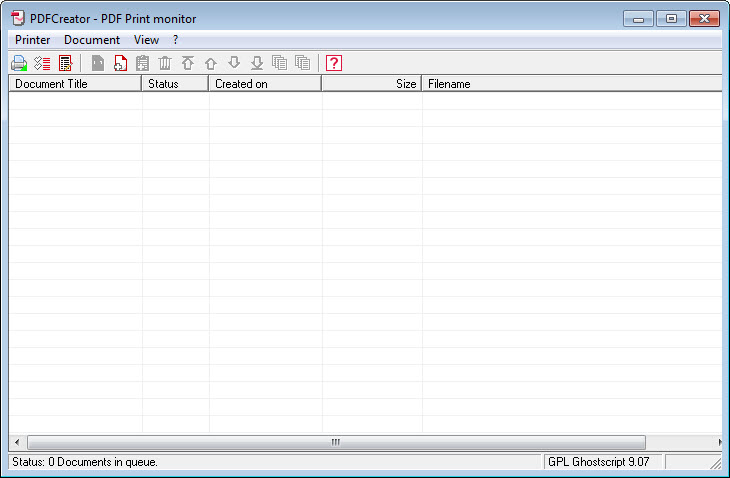The width and height of the screenshot is (730, 478).
Task: Minimize the PDFCreator window
Action: point(638,19)
